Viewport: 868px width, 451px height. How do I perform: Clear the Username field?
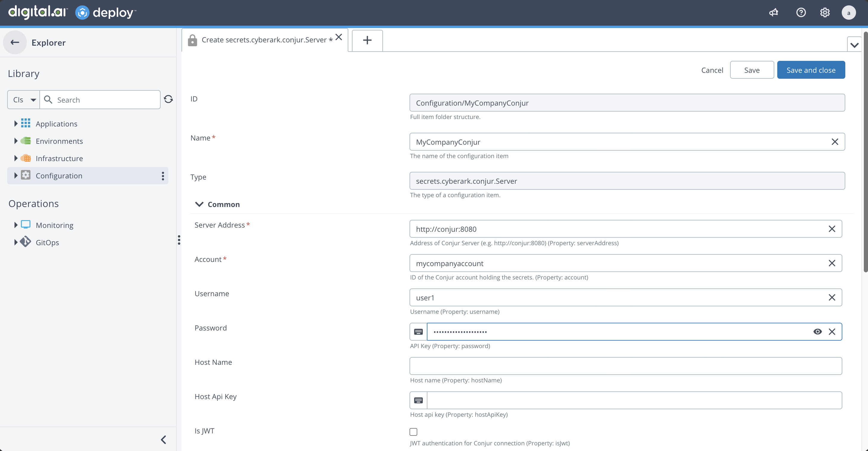[x=832, y=297]
